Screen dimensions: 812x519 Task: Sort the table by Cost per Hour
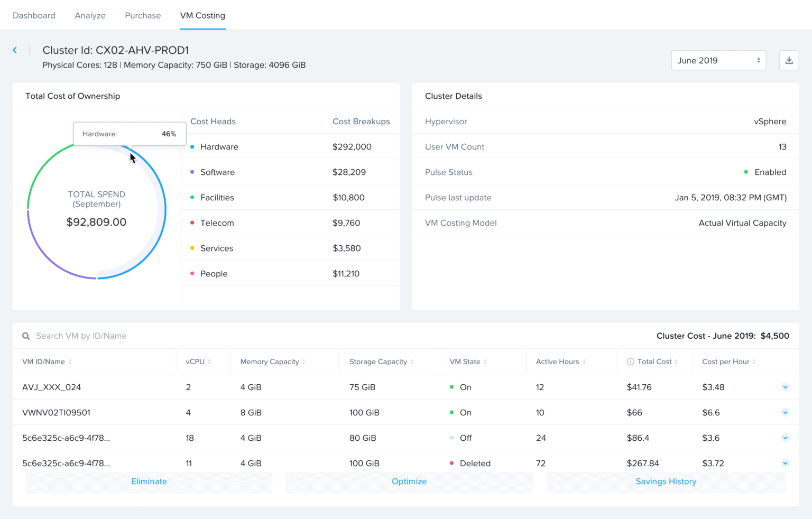755,362
